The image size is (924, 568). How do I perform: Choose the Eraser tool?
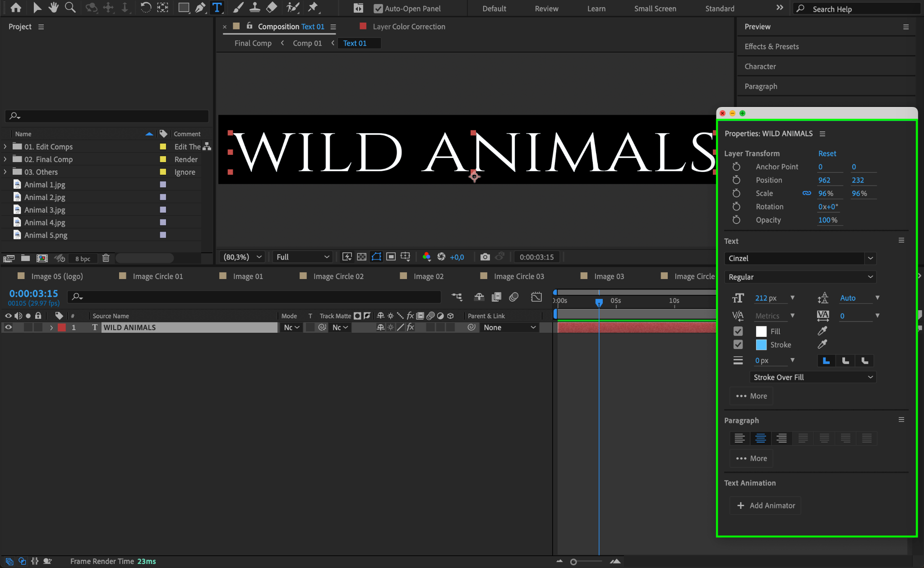point(272,7)
